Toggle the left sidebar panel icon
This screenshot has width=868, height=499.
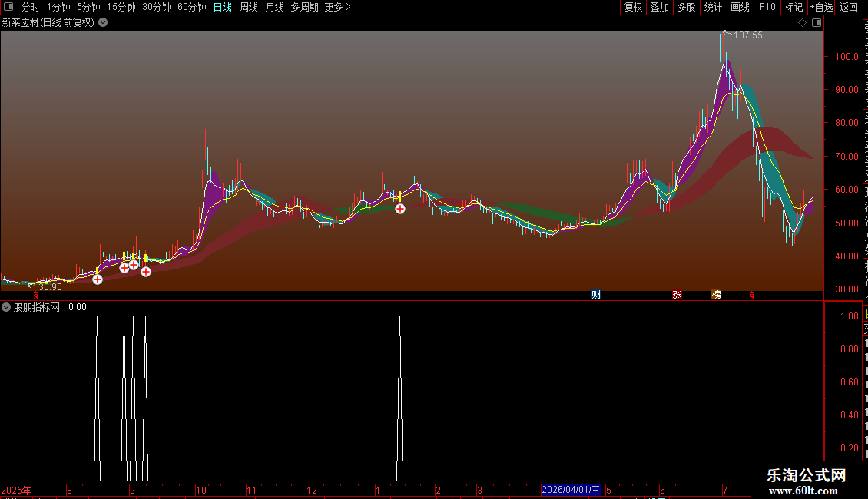coord(9,7)
